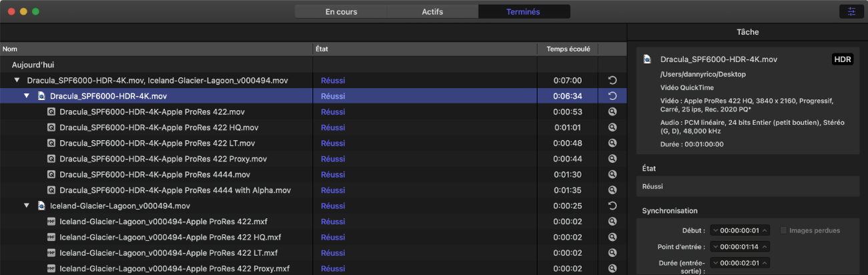Viewport: 868px width, 275px height.
Task: Resubmit the Dracula and Iceland batch
Action: (612, 80)
